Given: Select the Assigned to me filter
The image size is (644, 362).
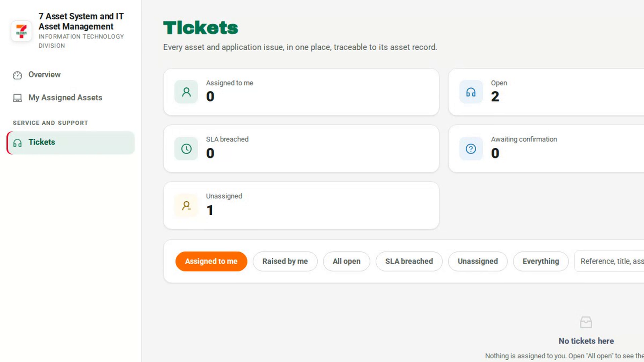Looking at the screenshot, I should (x=211, y=261).
